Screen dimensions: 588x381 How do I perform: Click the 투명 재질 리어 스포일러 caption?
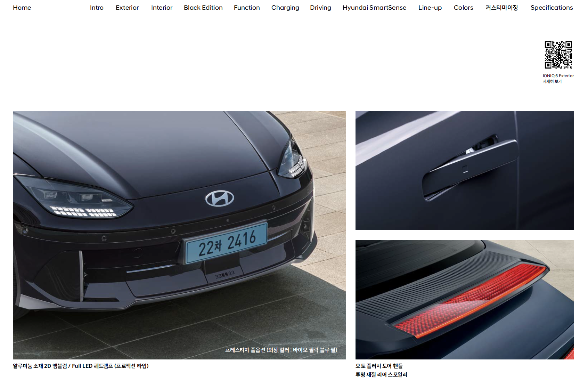(381, 375)
